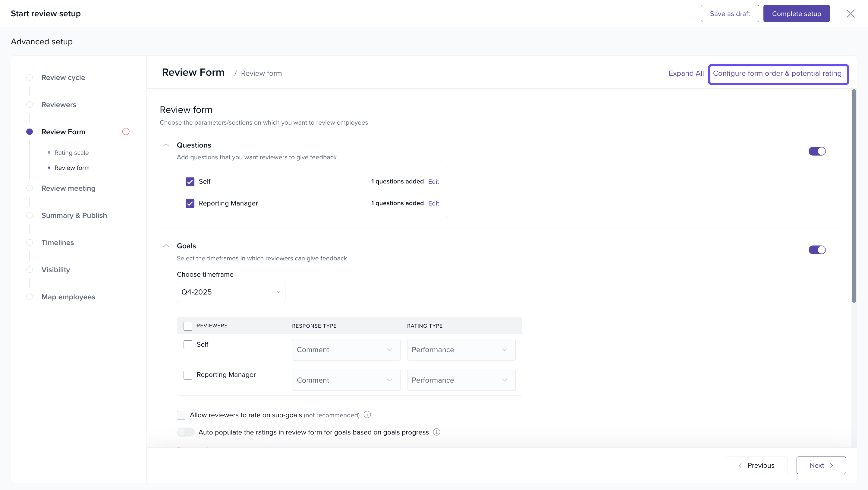Disable the Goals section toggle
The image size is (868, 490).
pos(817,250)
